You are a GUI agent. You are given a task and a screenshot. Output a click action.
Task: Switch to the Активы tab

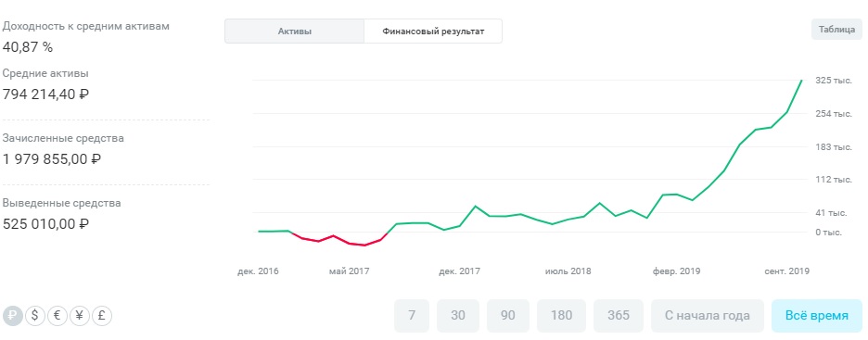[x=295, y=31]
